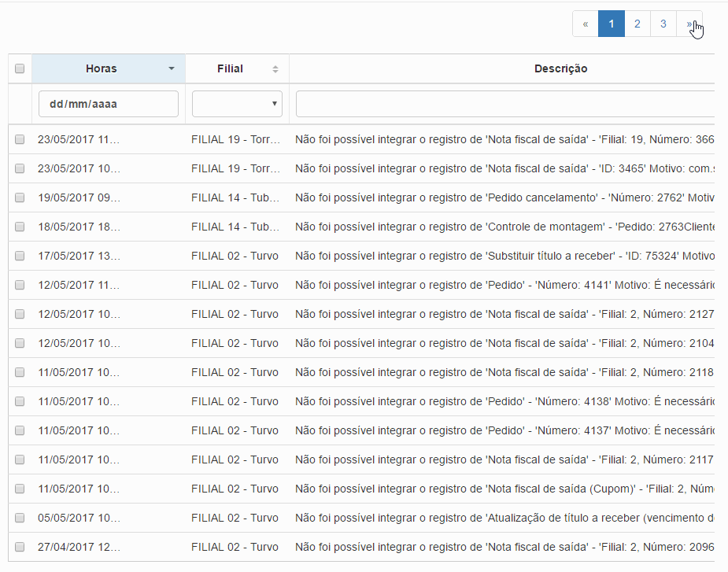Image resolution: width=728 pixels, height=572 pixels.
Task: Go to the previous page arrow
Action: click(586, 24)
